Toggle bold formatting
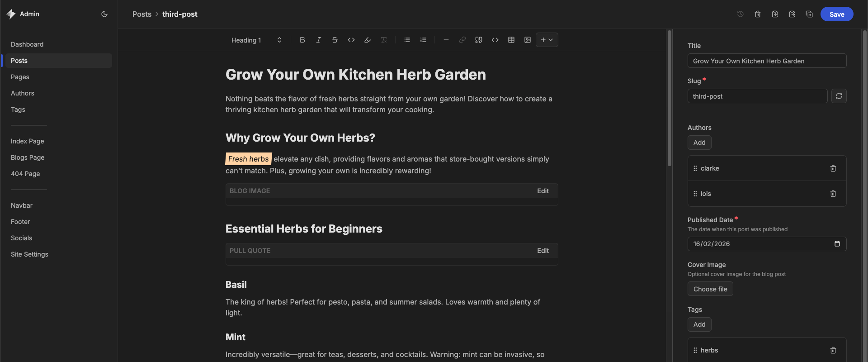 (302, 40)
